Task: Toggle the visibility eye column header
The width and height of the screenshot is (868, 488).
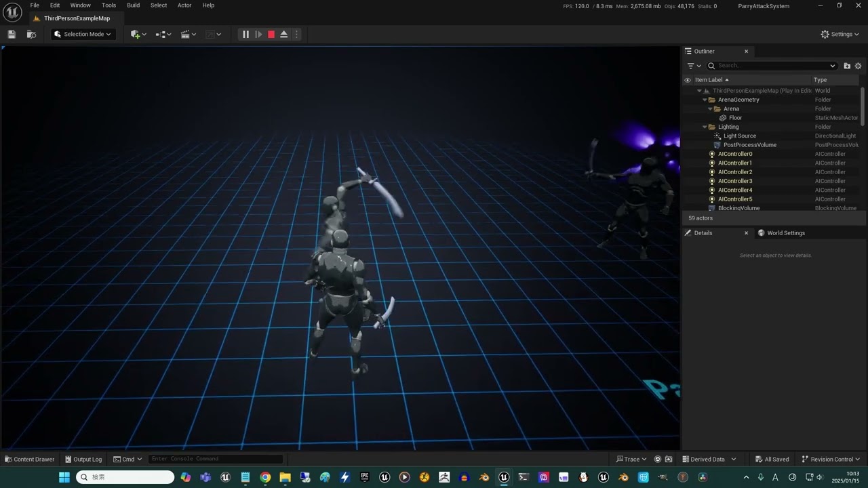Action: coord(687,80)
